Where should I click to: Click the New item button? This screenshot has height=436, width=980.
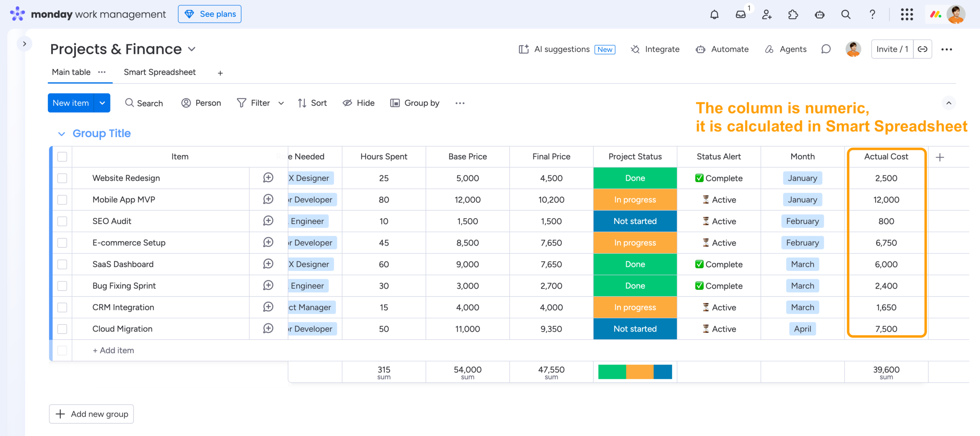[x=71, y=103]
